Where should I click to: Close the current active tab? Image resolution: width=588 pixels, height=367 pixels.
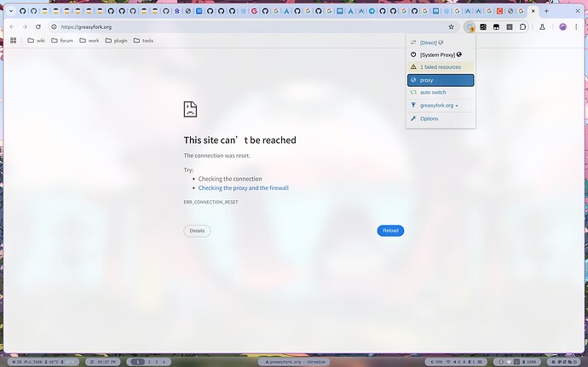[533, 11]
